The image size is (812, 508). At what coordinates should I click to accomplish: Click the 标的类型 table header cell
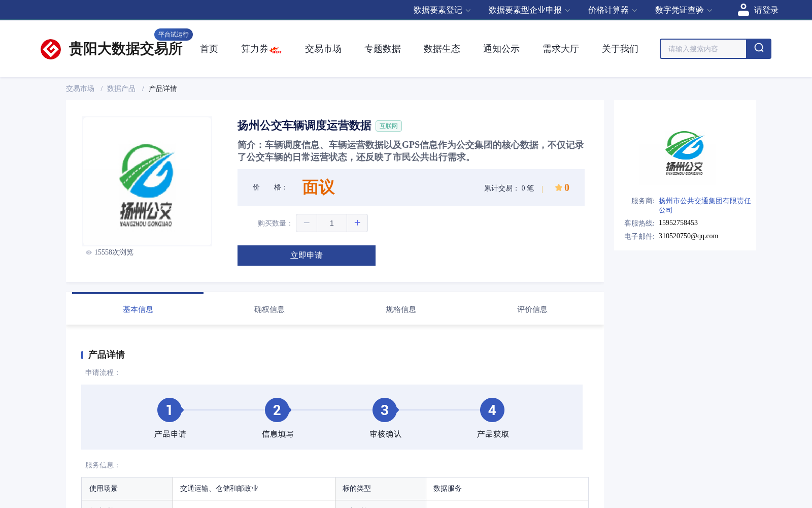[x=381, y=489]
